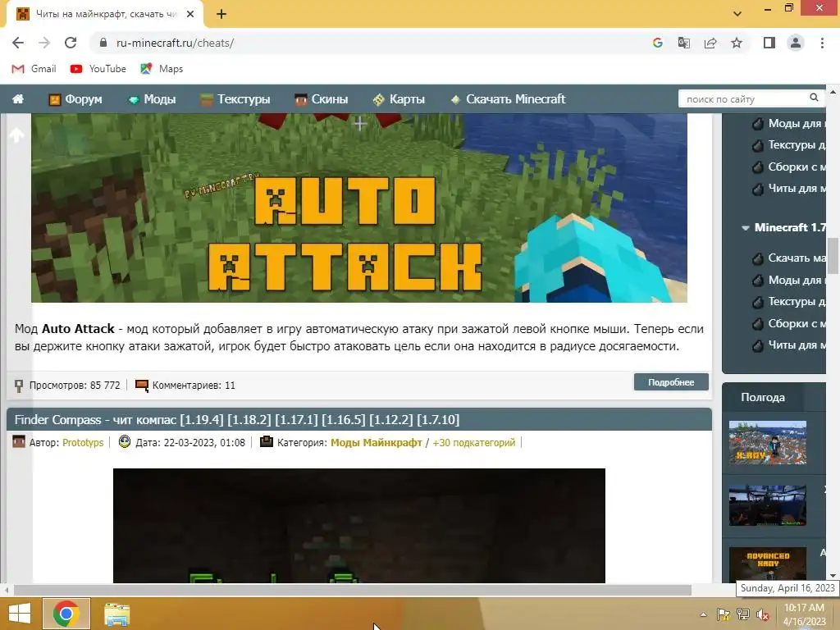This screenshot has width=840, height=630.
Task: Open the Windows Start button
Action: coord(20,614)
